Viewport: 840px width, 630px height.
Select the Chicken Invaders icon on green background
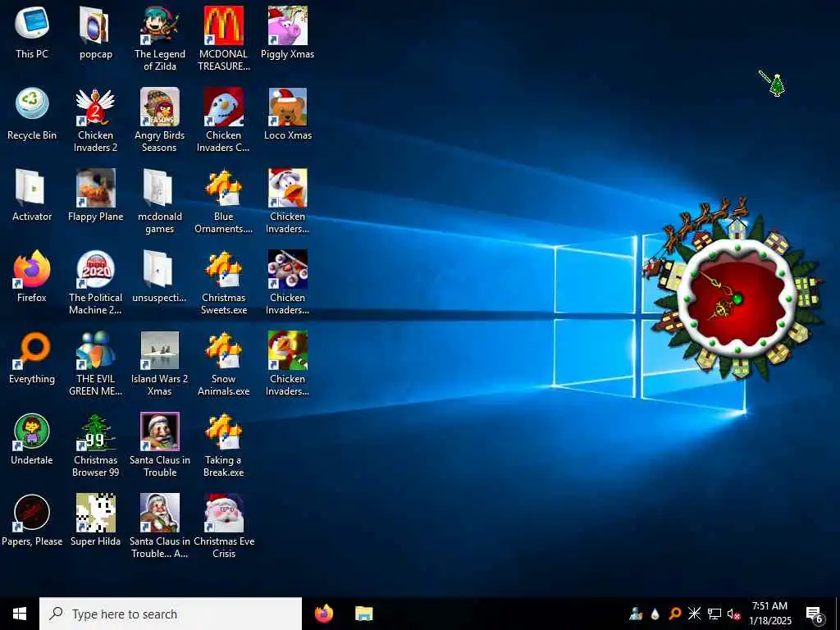click(x=288, y=363)
